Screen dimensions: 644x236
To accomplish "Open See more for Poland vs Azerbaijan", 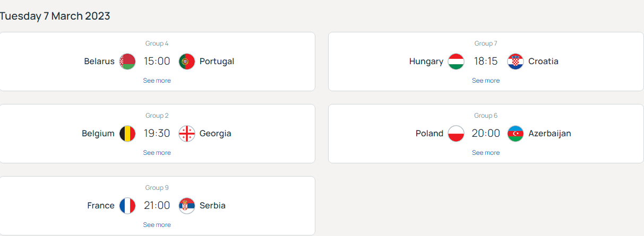I will [486, 153].
